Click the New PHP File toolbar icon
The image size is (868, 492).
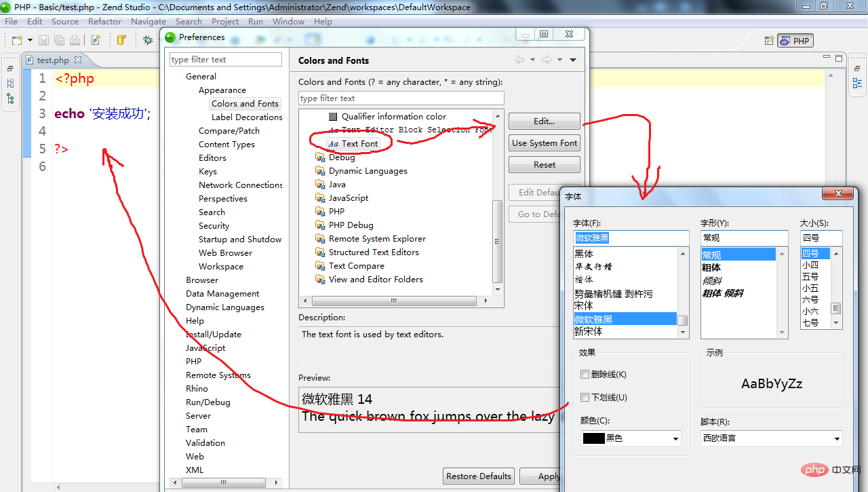coord(96,40)
